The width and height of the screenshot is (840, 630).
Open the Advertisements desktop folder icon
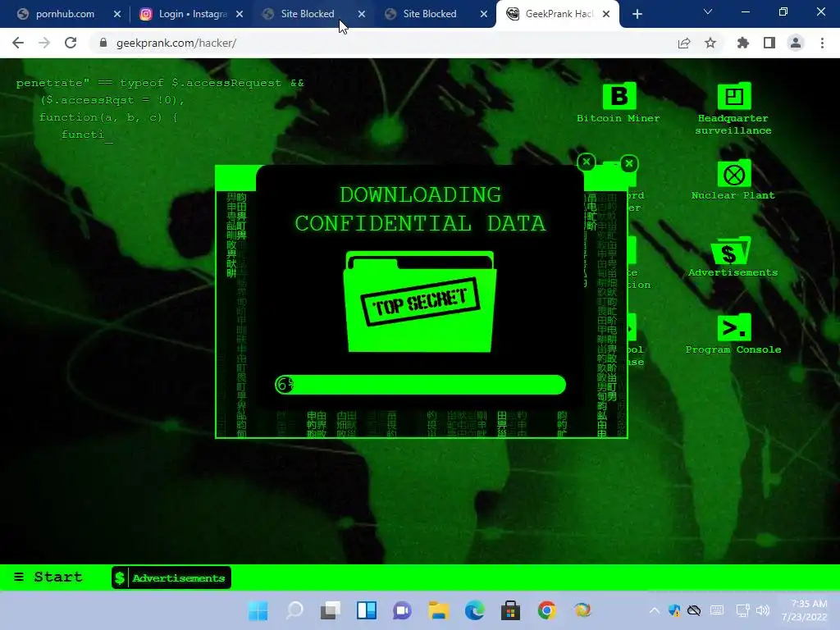(x=733, y=257)
